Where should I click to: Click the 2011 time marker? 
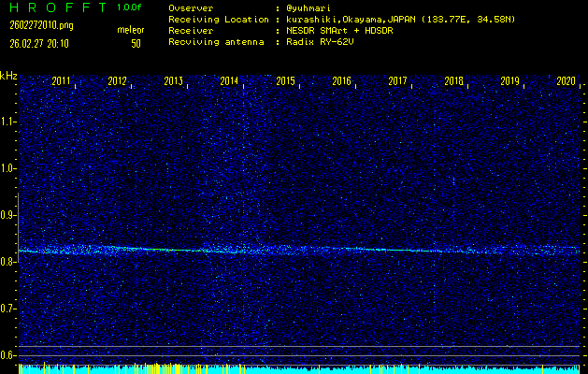[x=62, y=81]
